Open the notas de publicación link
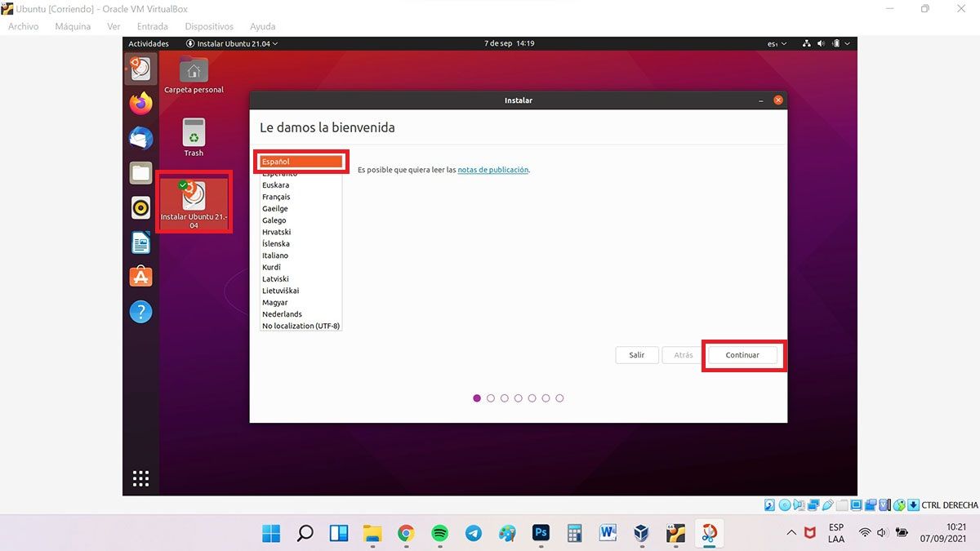 (x=492, y=170)
